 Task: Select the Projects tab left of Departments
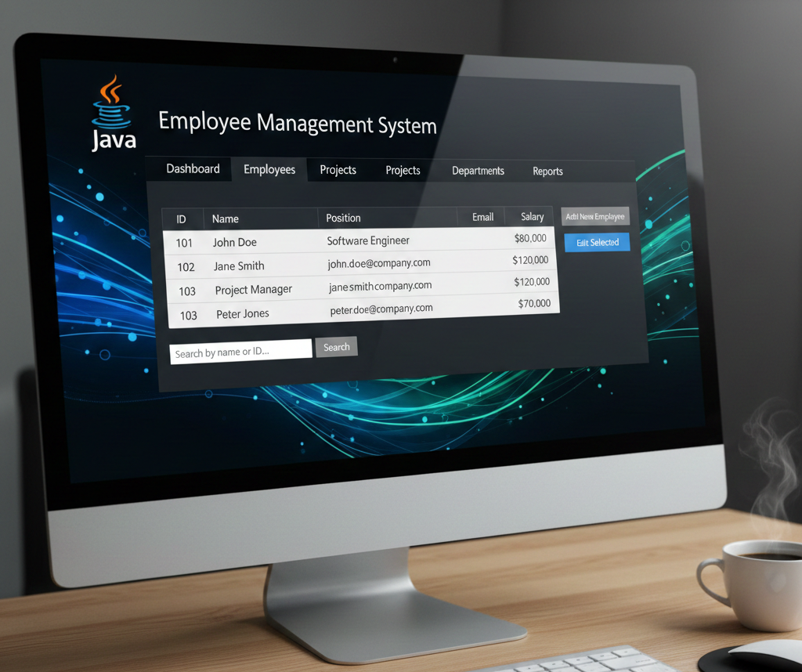pyautogui.click(x=403, y=170)
